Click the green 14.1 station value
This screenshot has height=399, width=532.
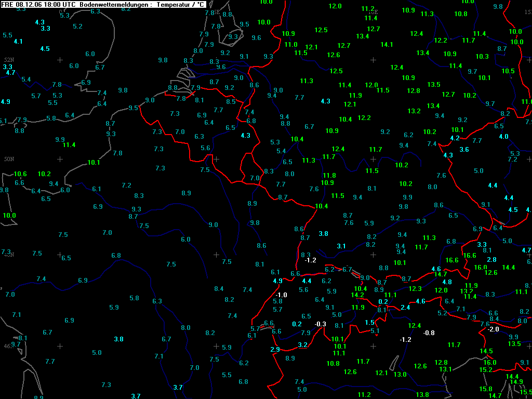387,44
